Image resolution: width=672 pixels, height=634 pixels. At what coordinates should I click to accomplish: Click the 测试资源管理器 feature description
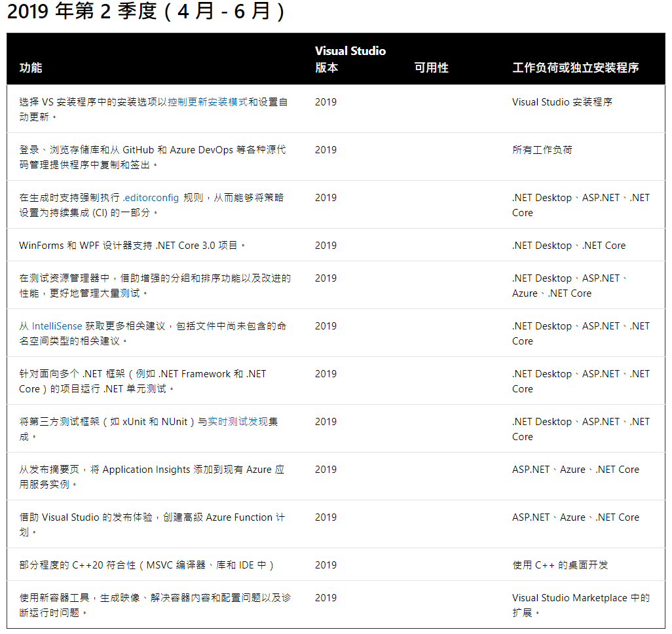[155, 286]
